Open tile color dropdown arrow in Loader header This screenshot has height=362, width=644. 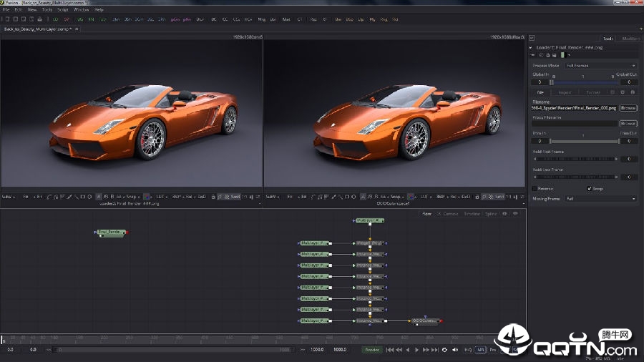tap(569, 55)
